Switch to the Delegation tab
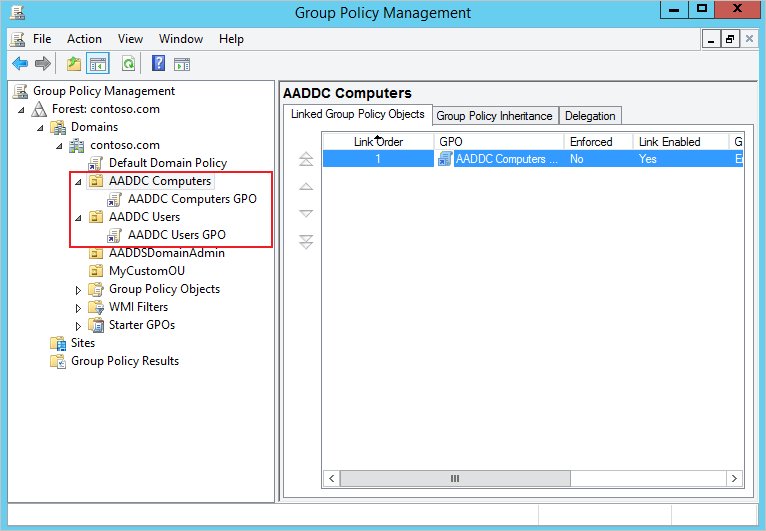766x531 pixels. coord(590,116)
